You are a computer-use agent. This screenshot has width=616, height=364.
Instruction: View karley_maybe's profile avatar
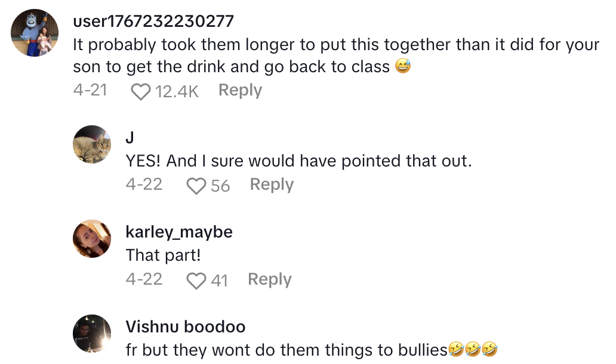(x=92, y=239)
